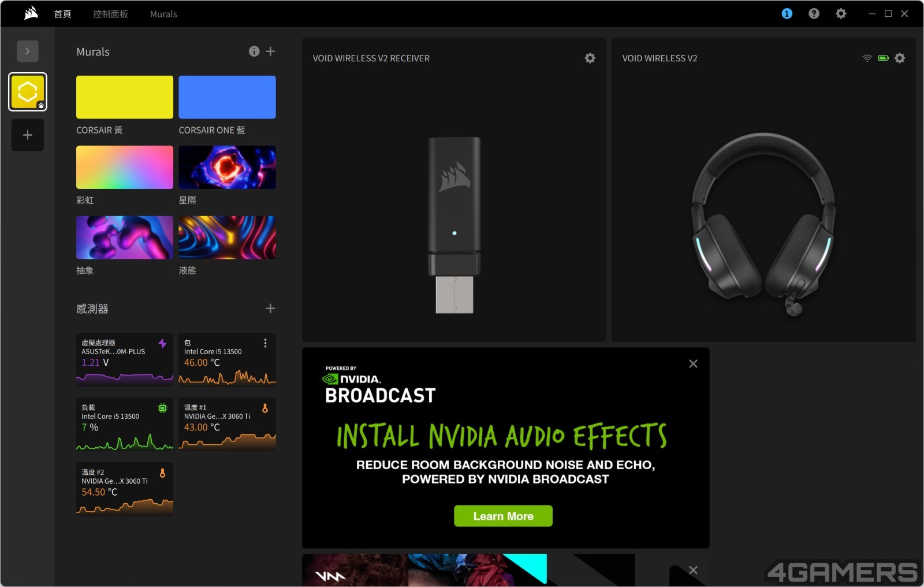This screenshot has width=924, height=587.
Task: Open the 1.21 V voltage sensor card
Action: pos(125,359)
